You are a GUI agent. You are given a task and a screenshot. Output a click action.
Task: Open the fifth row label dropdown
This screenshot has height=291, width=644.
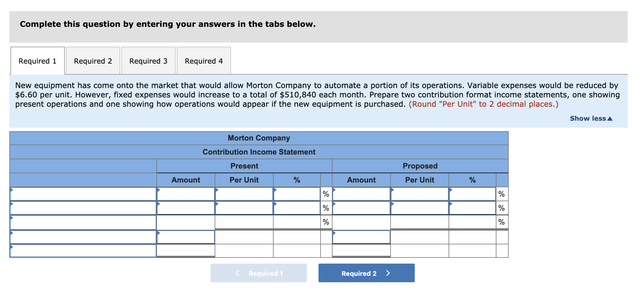(x=83, y=250)
